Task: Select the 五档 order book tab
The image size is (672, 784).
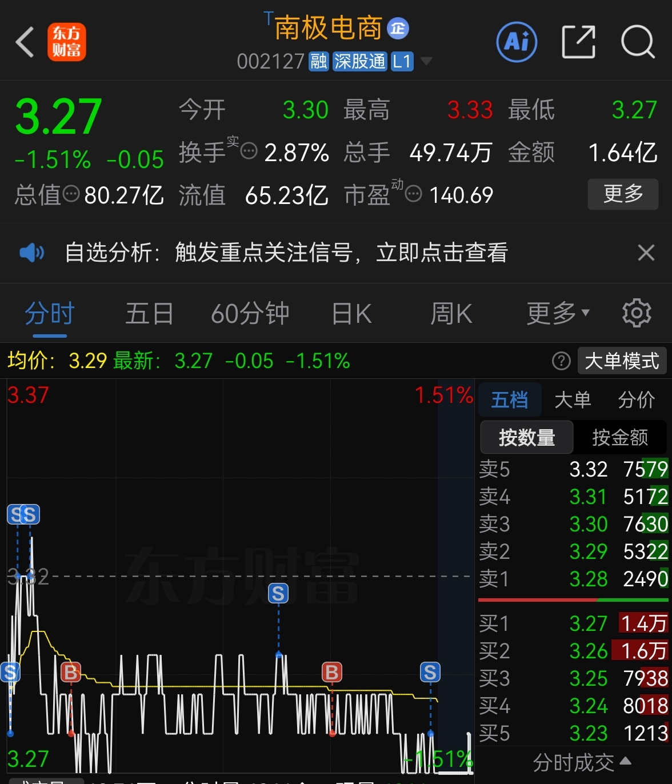Action: 510,399
